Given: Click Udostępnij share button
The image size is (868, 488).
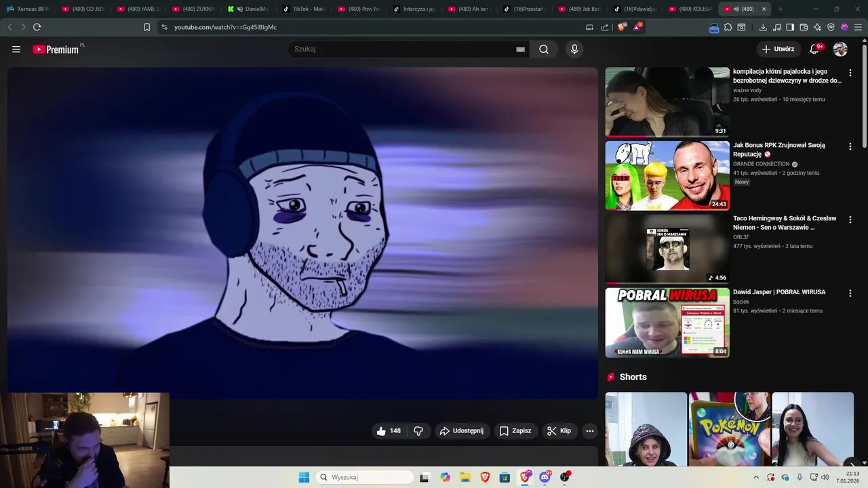Looking at the screenshot, I should click(462, 431).
